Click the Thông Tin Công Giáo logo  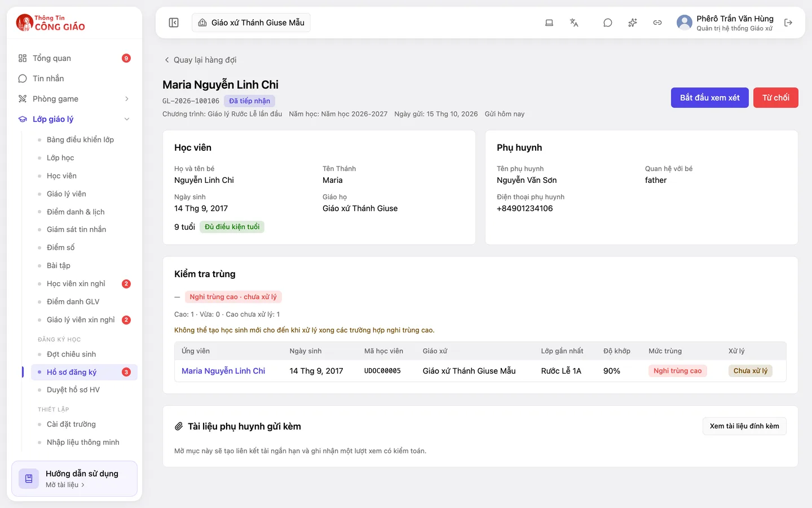[51, 23]
